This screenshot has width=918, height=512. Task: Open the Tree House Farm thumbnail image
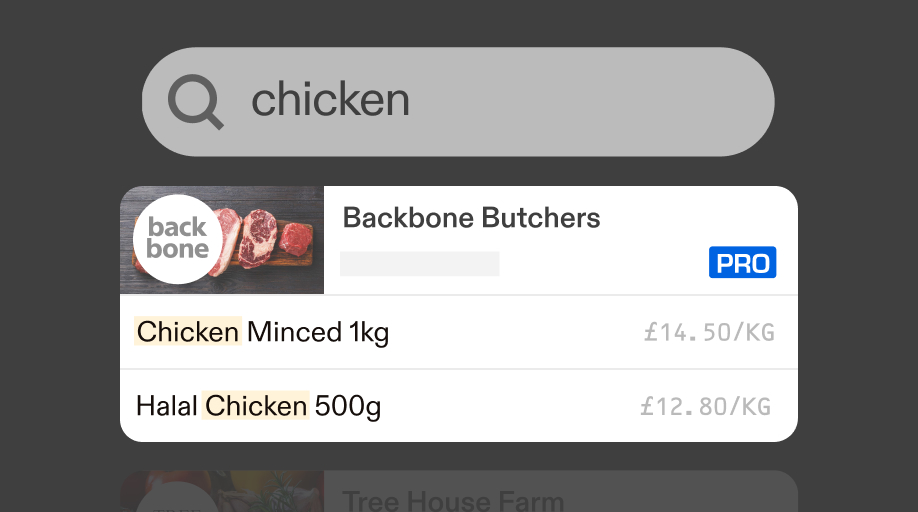point(222,492)
